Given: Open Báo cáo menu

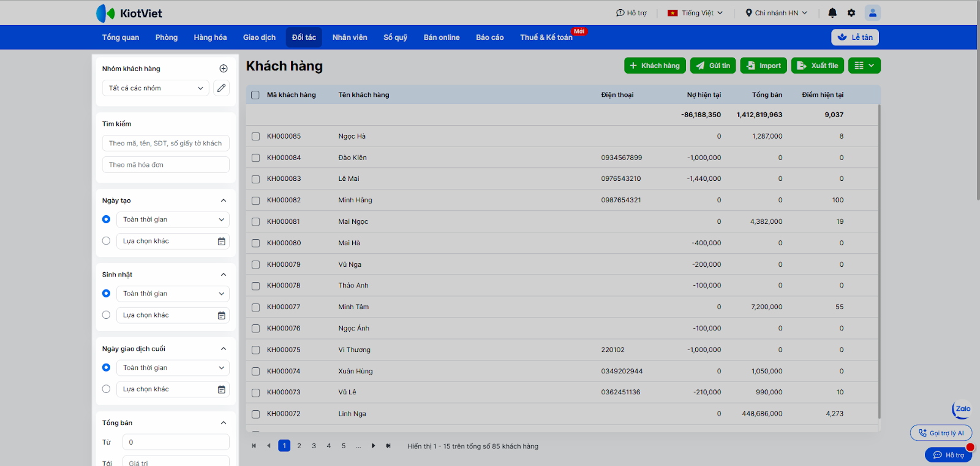Looking at the screenshot, I should coord(490,37).
